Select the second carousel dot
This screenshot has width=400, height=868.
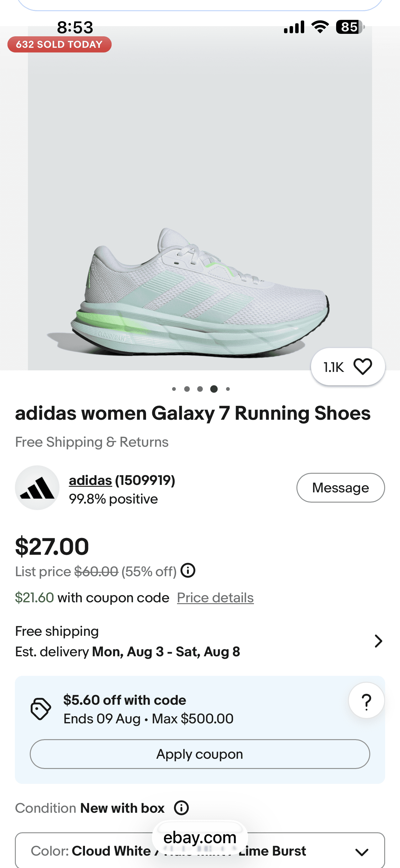point(187,389)
